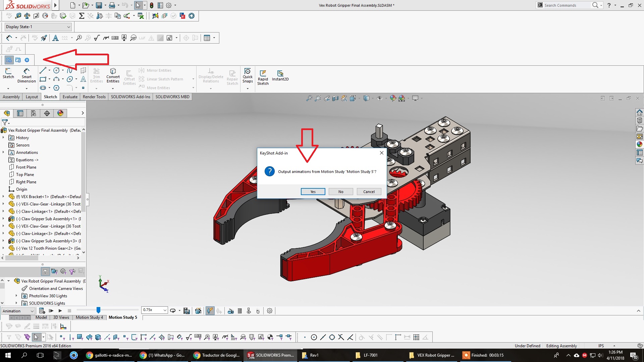Select the Quick Snaps tool

tap(248, 76)
